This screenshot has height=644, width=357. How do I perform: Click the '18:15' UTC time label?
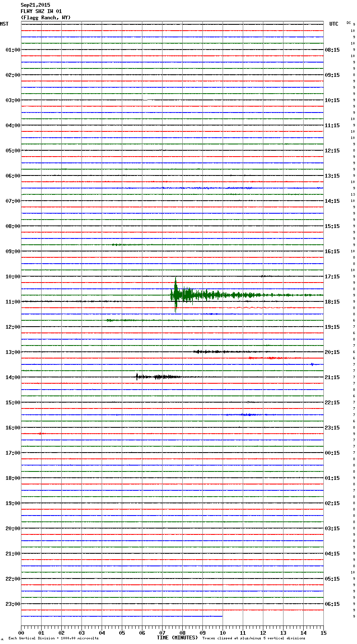332,302
